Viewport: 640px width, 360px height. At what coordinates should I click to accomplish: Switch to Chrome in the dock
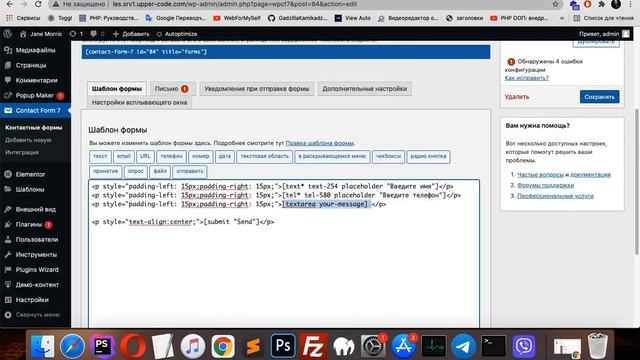[x=223, y=346]
